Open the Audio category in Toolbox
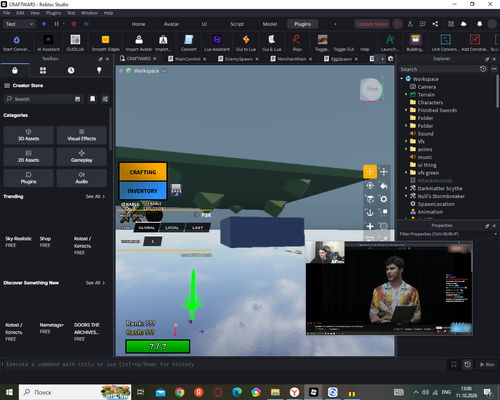The width and height of the screenshot is (500, 400). pyautogui.click(x=81, y=178)
